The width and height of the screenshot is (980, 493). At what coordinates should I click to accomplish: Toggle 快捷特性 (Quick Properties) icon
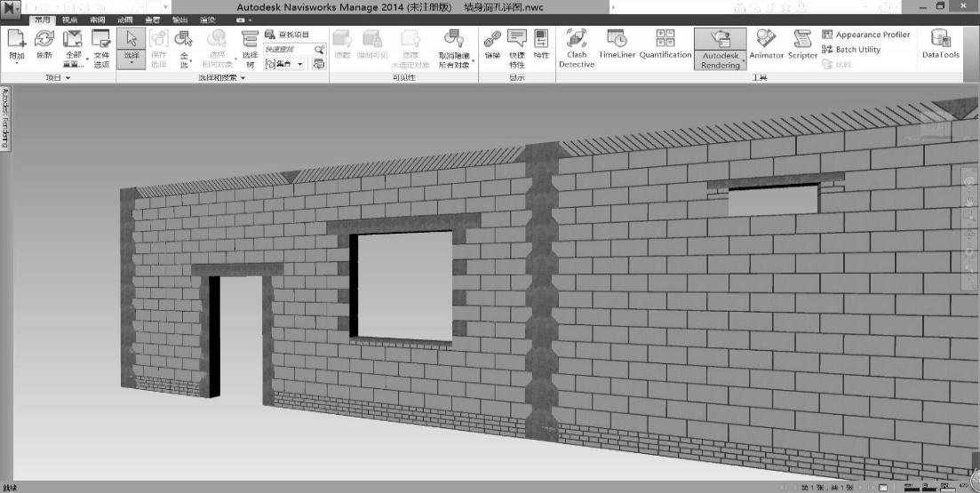[x=517, y=39]
